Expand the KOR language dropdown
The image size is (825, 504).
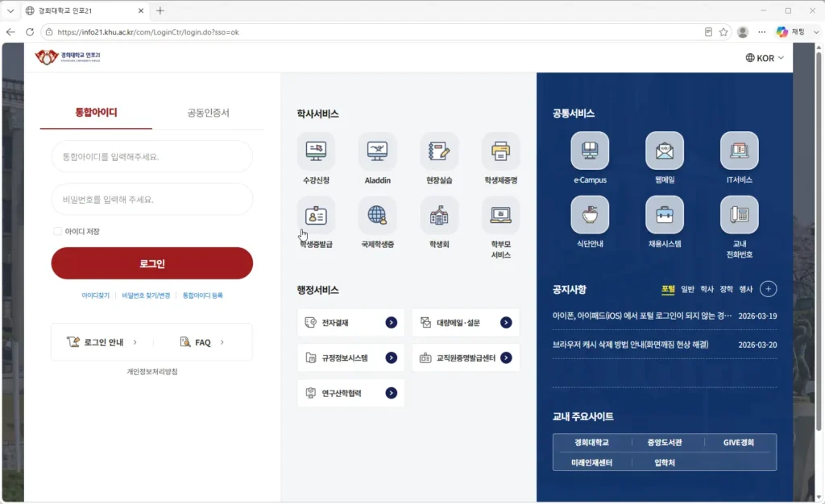[765, 58]
